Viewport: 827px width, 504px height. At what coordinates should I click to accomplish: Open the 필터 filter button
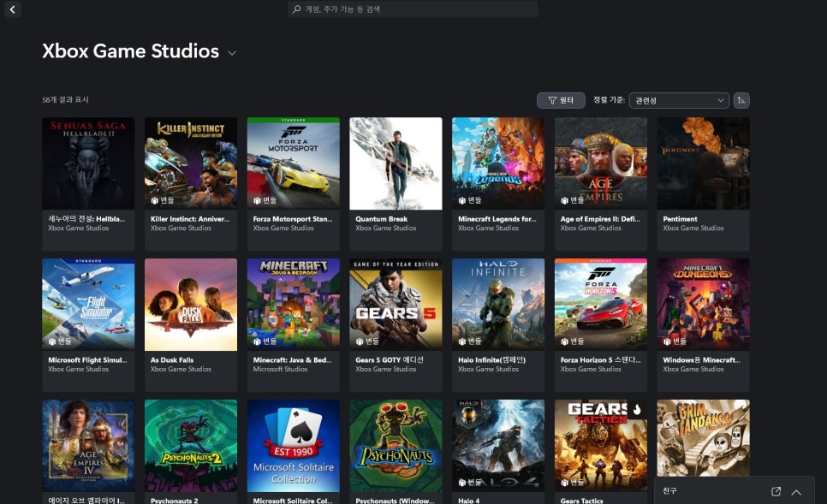pyautogui.click(x=561, y=100)
